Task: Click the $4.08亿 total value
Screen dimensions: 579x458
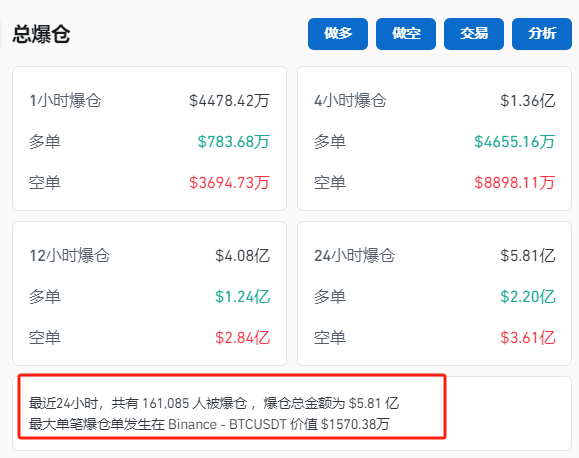Action: point(243,256)
